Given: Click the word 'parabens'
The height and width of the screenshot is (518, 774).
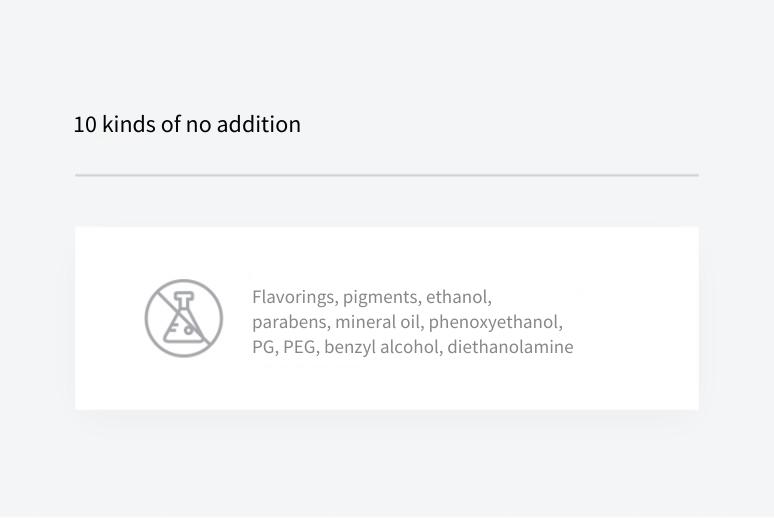Looking at the screenshot, I should tap(289, 322).
